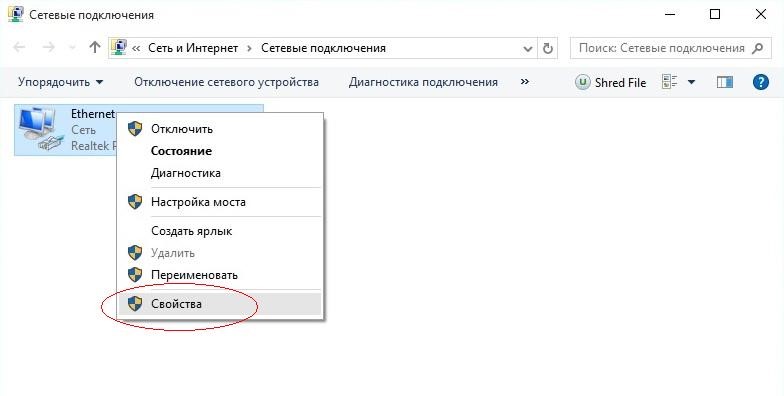
Task: Click the Shred File toolbar icon
Action: pyautogui.click(x=582, y=82)
